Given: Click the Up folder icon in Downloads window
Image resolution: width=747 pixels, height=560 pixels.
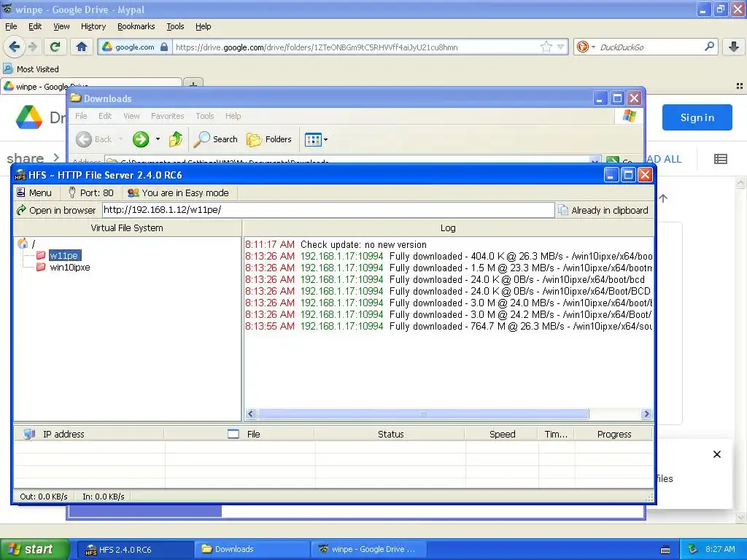Looking at the screenshot, I should point(176,139).
